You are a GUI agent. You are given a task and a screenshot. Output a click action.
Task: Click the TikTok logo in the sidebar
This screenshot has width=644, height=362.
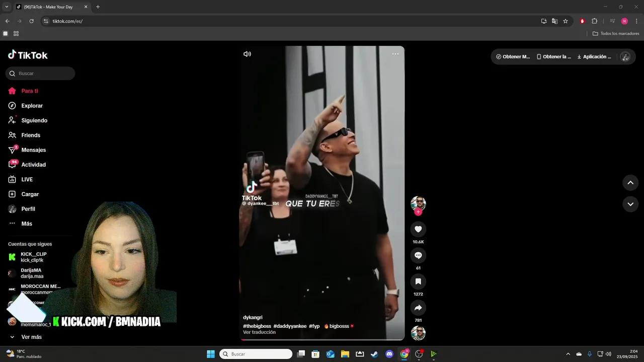[28, 55]
